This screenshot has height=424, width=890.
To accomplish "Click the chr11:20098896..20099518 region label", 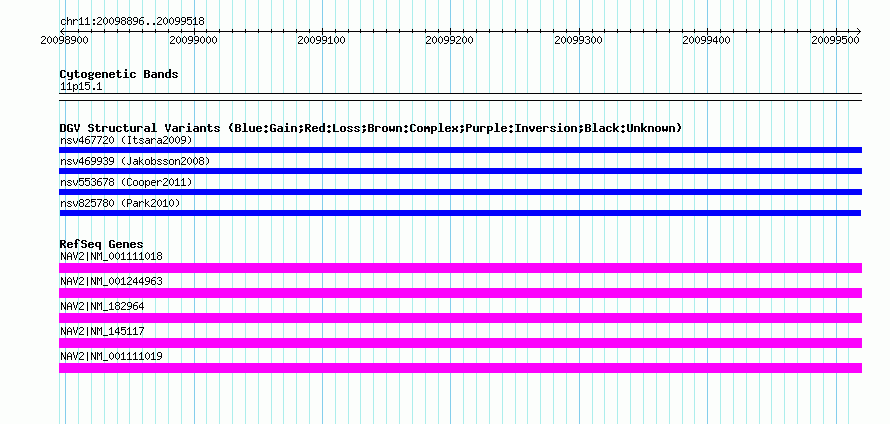I will click(132, 22).
